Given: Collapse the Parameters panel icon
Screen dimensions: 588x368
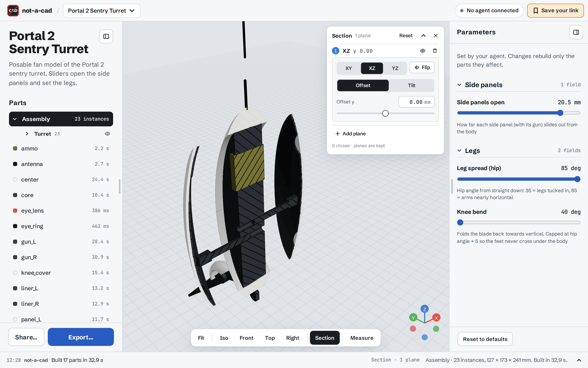Looking at the screenshot, I should [576, 32].
